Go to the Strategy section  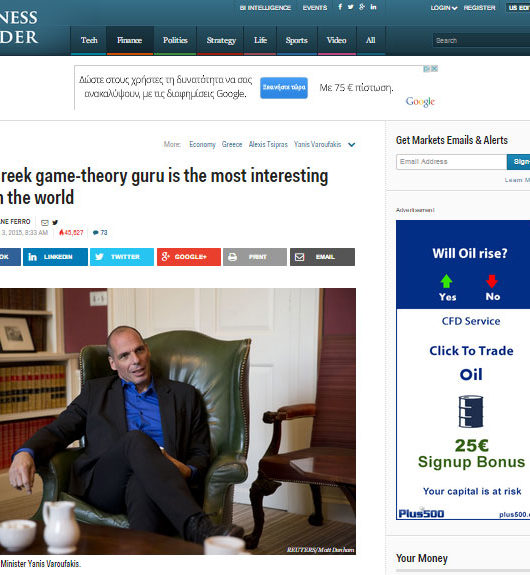pyautogui.click(x=221, y=40)
